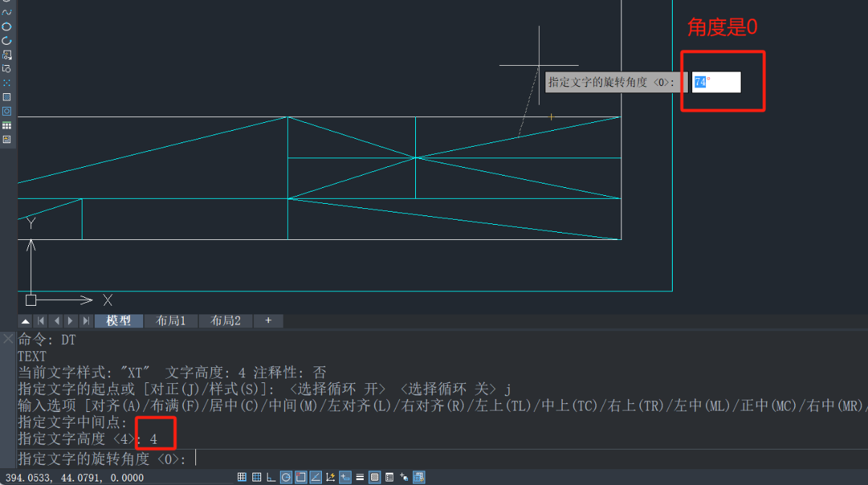Jump to the first layout tab
The width and height of the screenshot is (868, 485).
(41, 321)
